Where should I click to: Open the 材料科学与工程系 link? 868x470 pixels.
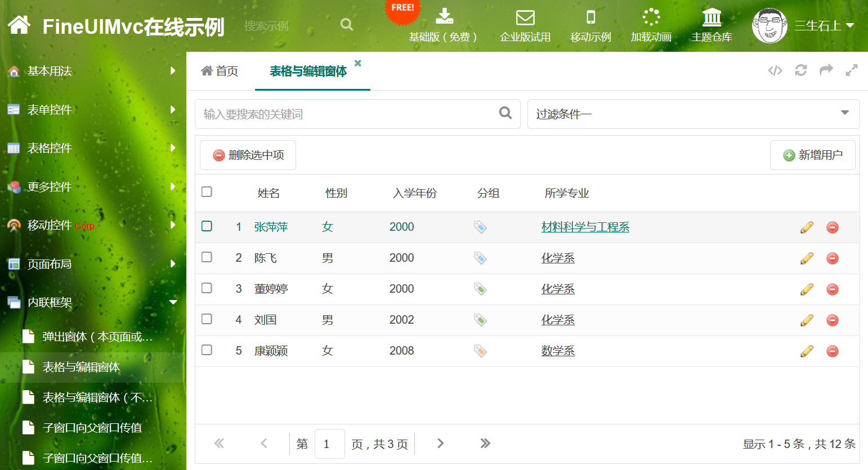[585, 227]
